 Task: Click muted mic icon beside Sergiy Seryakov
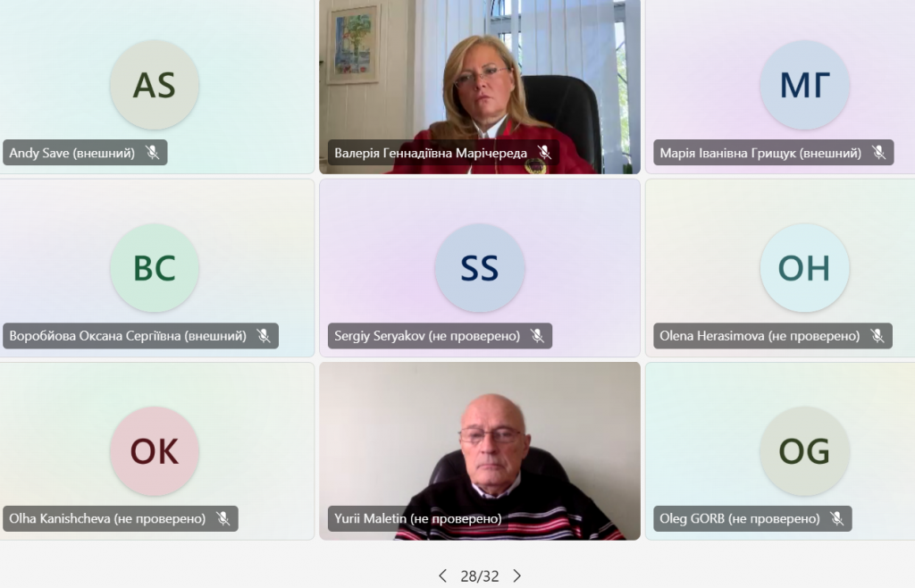[x=537, y=336]
